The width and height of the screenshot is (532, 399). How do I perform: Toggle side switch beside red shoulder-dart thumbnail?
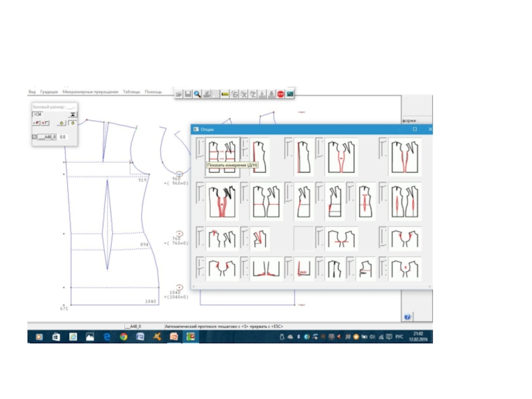(x=200, y=236)
